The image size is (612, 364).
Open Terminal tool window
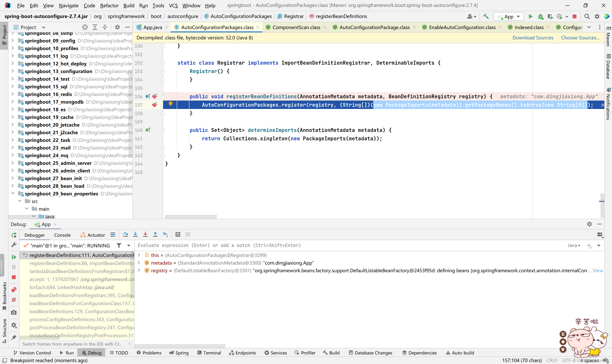pyautogui.click(x=209, y=353)
